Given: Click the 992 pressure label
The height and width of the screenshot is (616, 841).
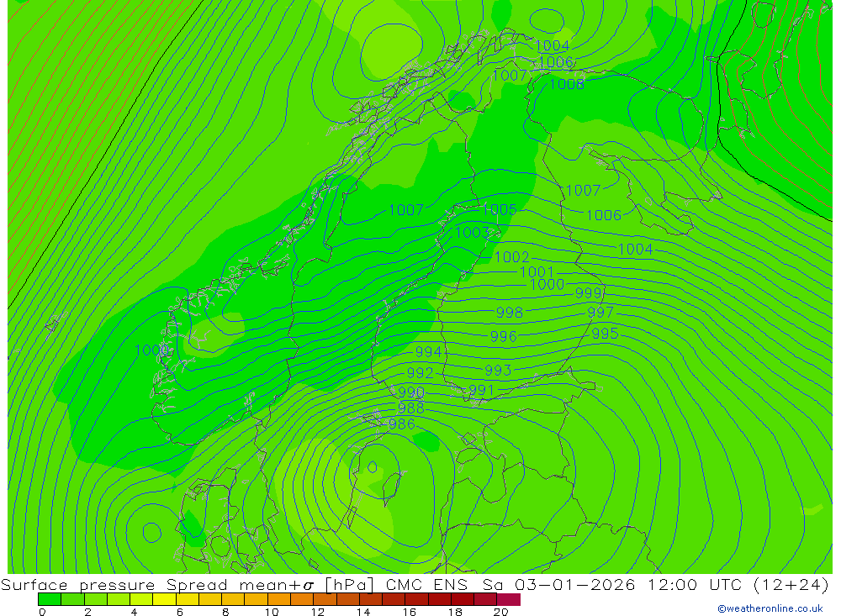Looking at the screenshot, I should pyautogui.click(x=420, y=372).
